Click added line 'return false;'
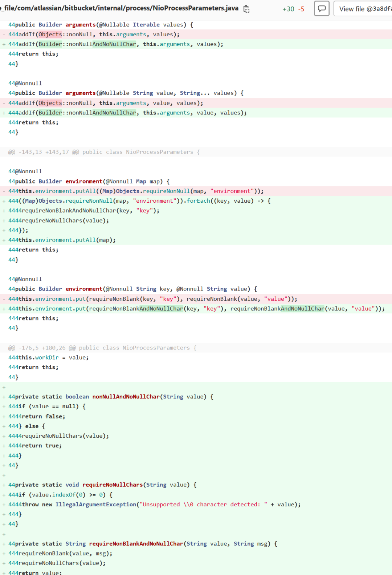392x575 pixels. pos(196,416)
